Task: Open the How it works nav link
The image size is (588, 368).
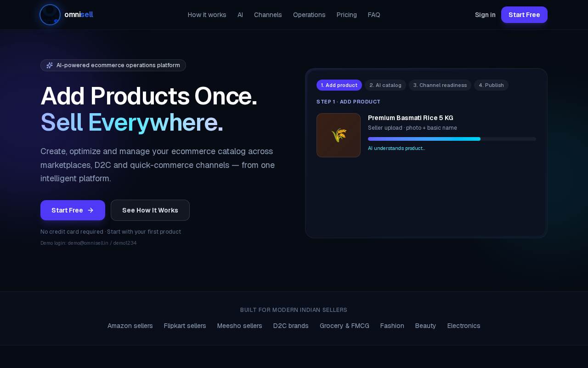Action: point(207,15)
